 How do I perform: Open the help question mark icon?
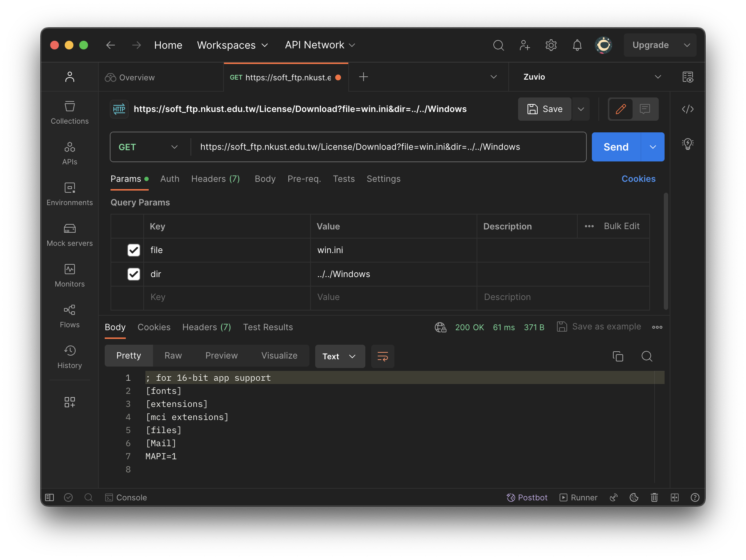coord(695,497)
